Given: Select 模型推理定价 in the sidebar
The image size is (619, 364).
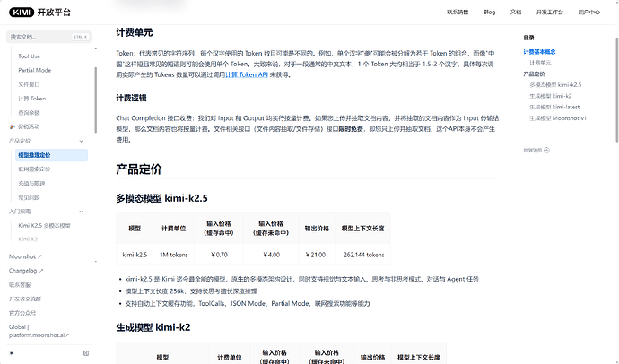Looking at the screenshot, I should (x=51, y=155).
